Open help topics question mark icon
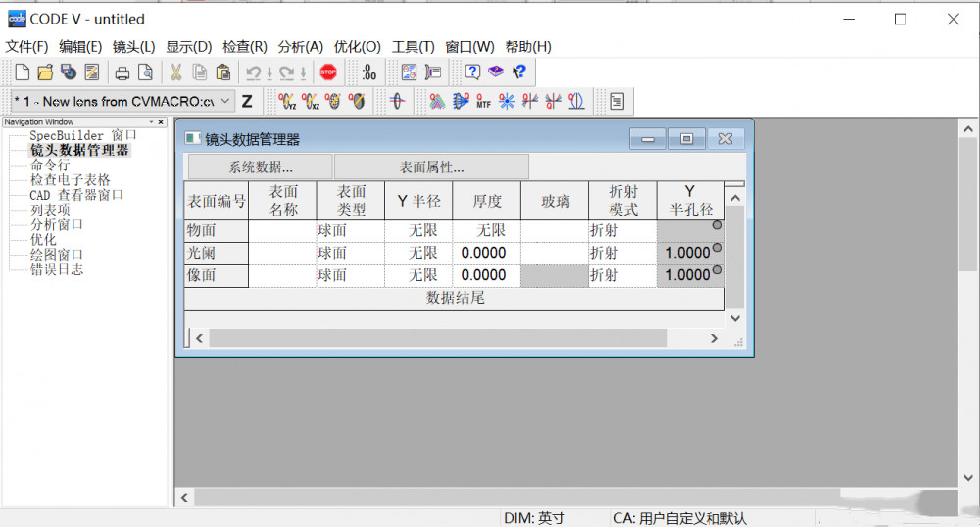 [x=472, y=72]
